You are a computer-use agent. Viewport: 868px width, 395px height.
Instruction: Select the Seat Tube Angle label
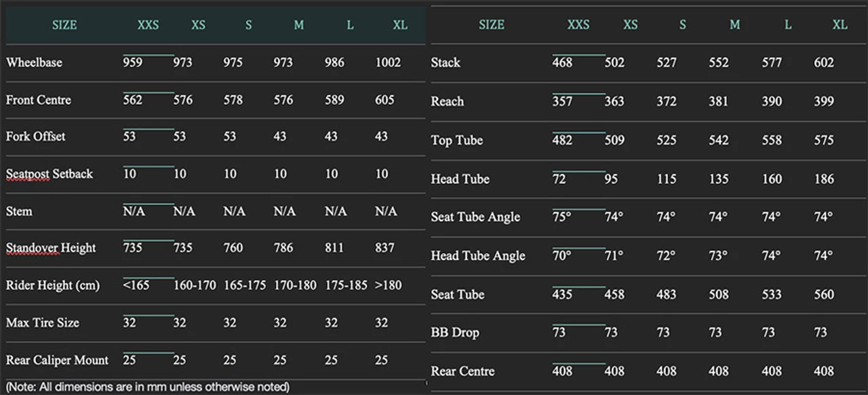pos(475,217)
